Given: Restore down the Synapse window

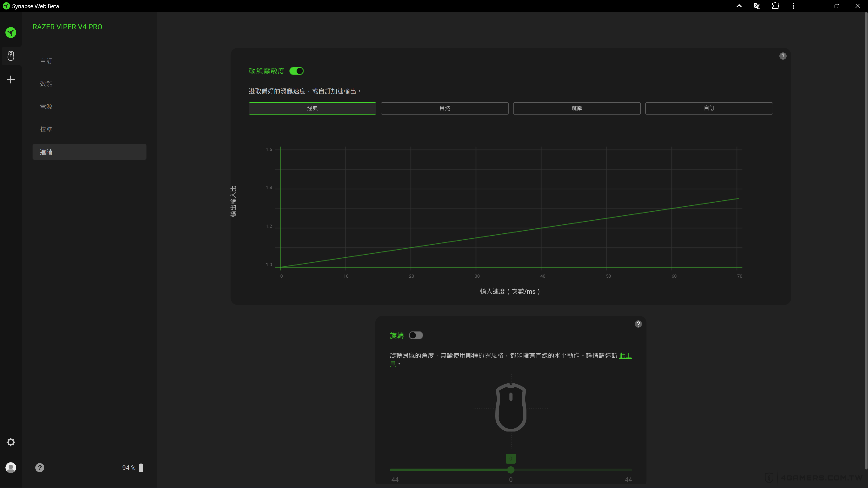Looking at the screenshot, I should (x=837, y=6).
